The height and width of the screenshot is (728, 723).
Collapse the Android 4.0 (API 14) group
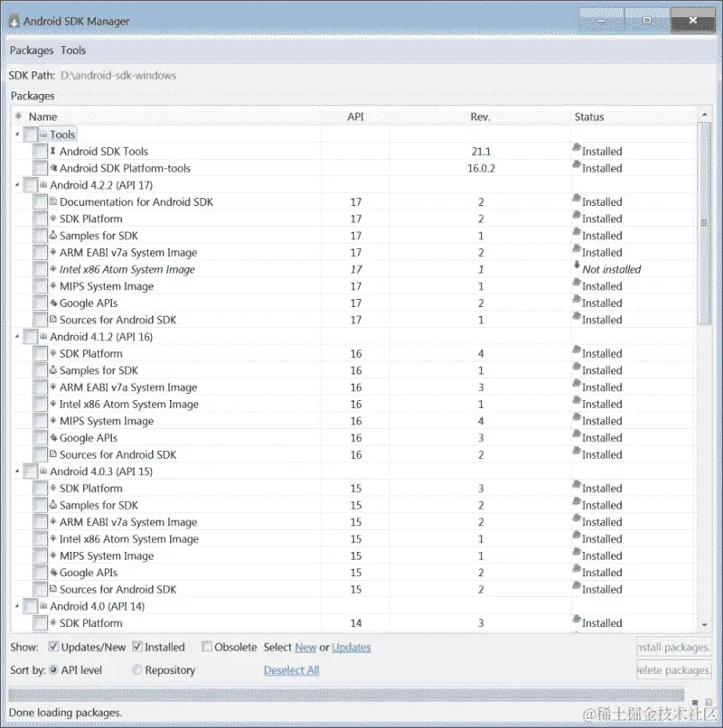coord(17,606)
